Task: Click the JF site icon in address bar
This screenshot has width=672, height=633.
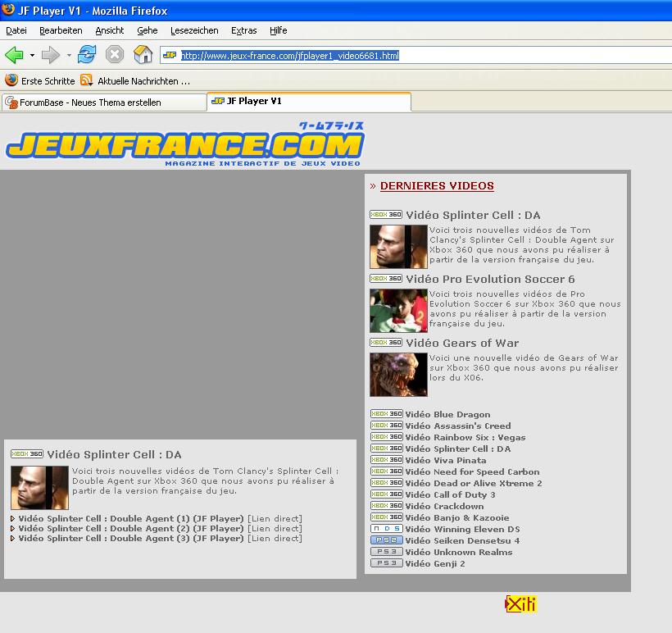Action: [170, 55]
